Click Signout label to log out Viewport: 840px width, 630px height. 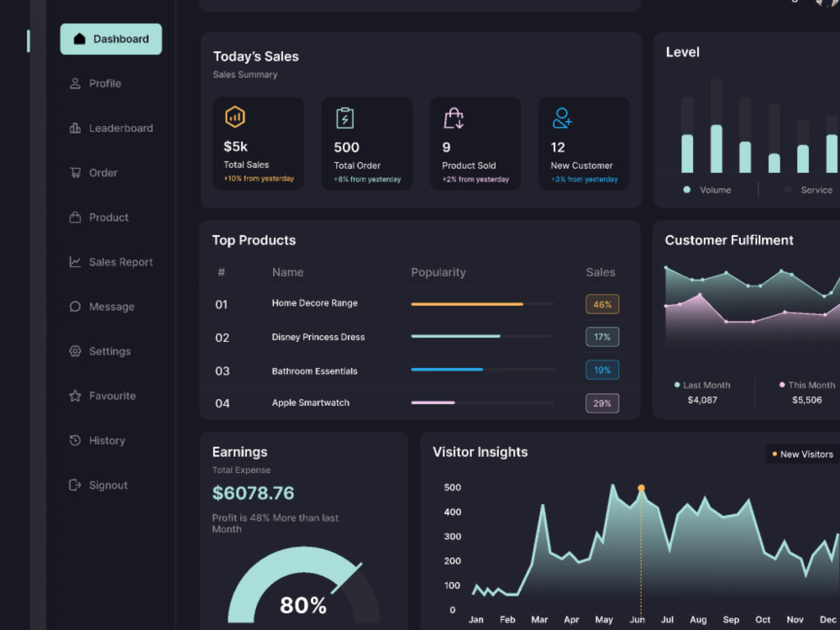click(x=108, y=485)
